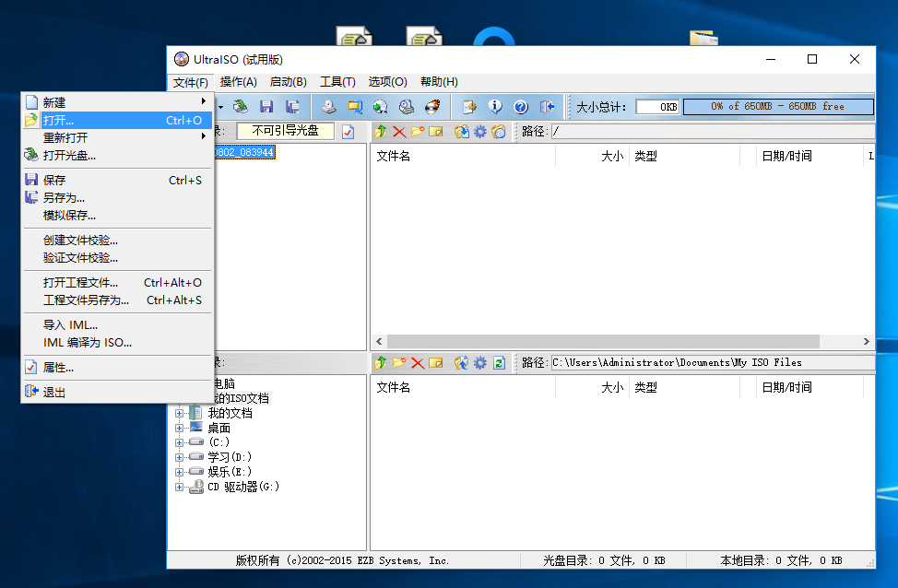898x588 pixels.
Task: Choose 退出 in the File menu
Action: (117, 393)
